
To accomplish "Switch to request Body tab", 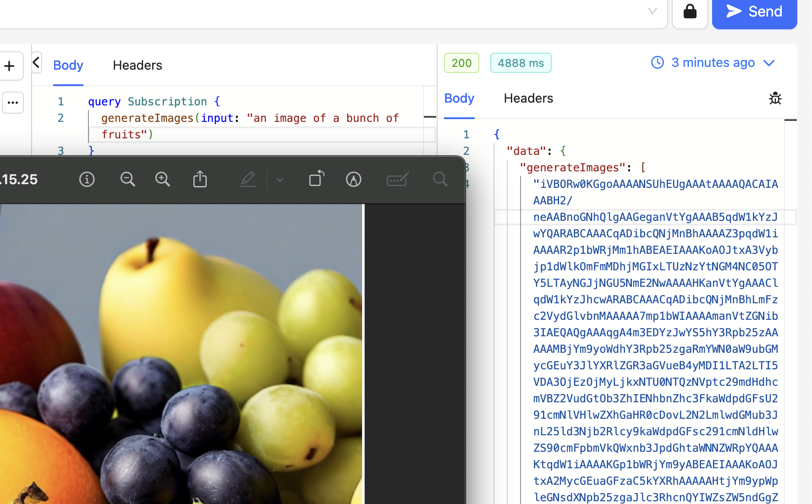I will point(68,65).
